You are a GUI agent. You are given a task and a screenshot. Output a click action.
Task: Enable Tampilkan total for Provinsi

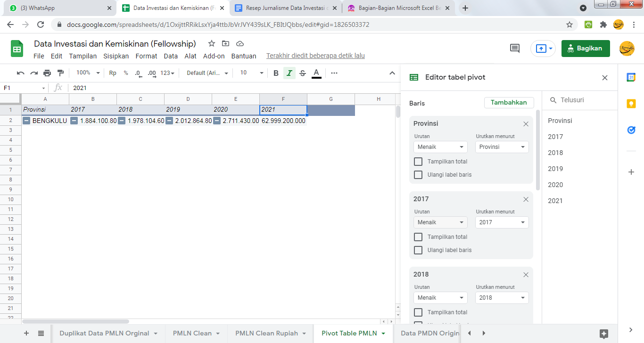(x=418, y=162)
